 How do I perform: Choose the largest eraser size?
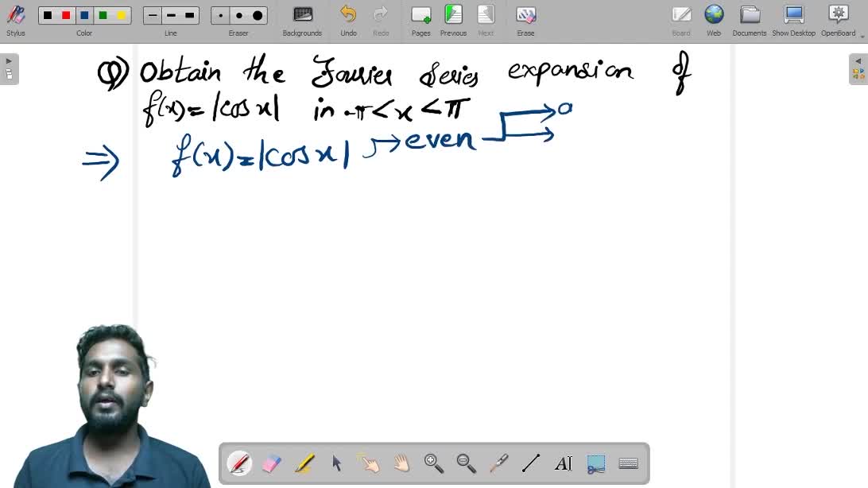[258, 16]
